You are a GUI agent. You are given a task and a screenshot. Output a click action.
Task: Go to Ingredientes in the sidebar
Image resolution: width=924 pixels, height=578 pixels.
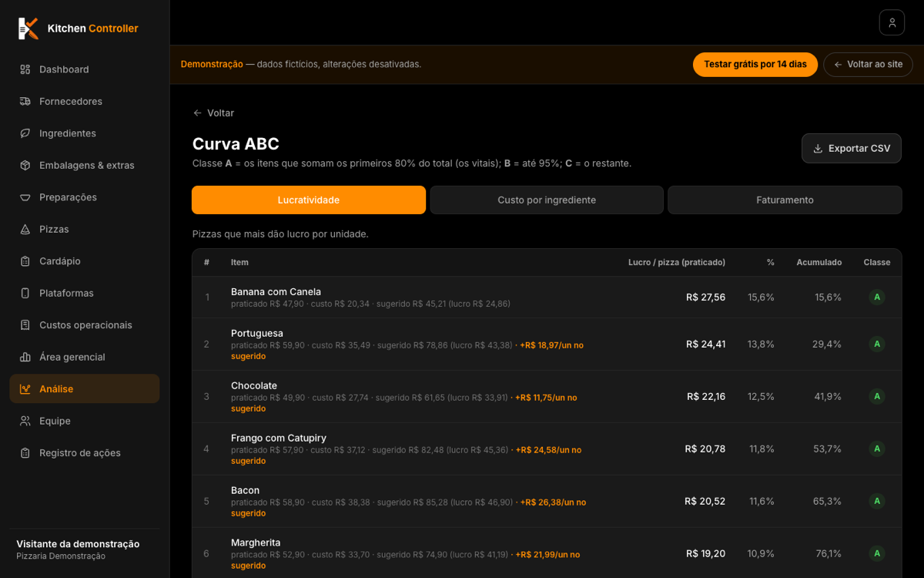[x=85, y=133]
